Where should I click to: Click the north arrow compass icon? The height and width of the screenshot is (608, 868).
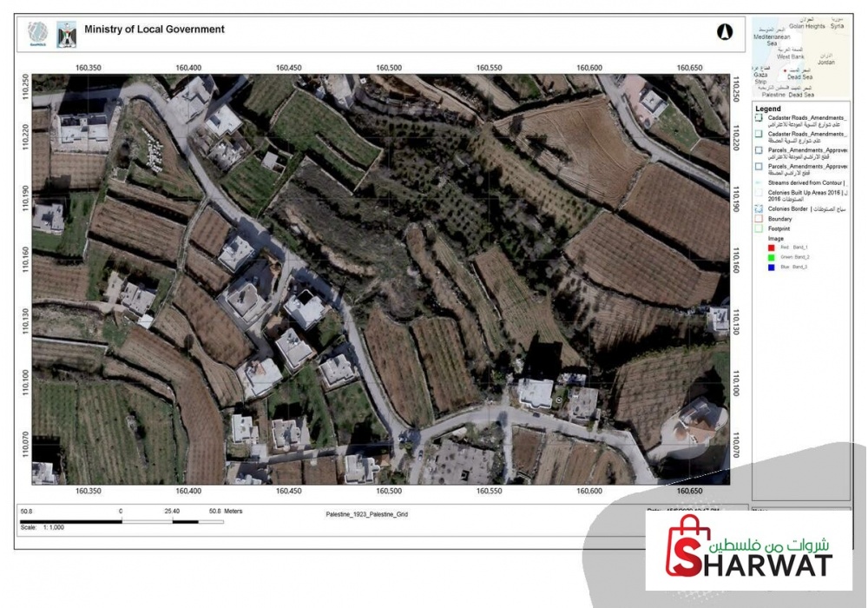pos(725,32)
